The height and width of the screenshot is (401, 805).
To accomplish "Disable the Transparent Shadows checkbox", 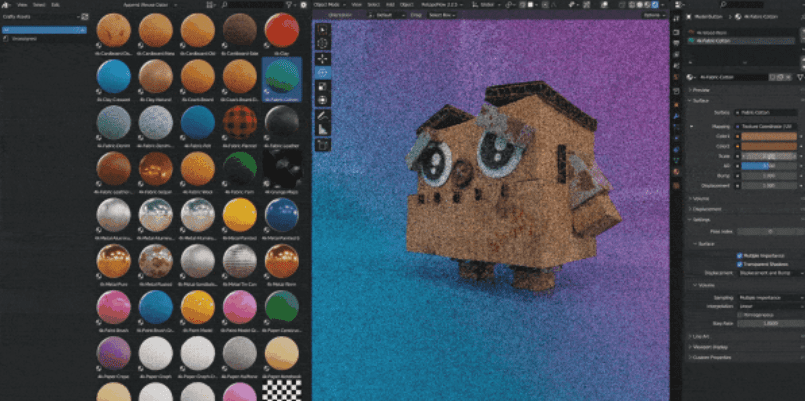I will [x=739, y=263].
